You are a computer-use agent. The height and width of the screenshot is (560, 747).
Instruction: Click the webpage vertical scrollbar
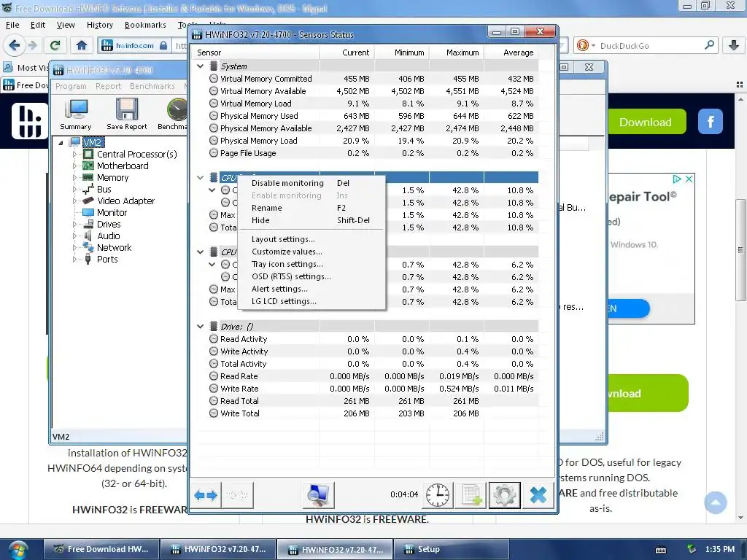[x=740, y=250]
